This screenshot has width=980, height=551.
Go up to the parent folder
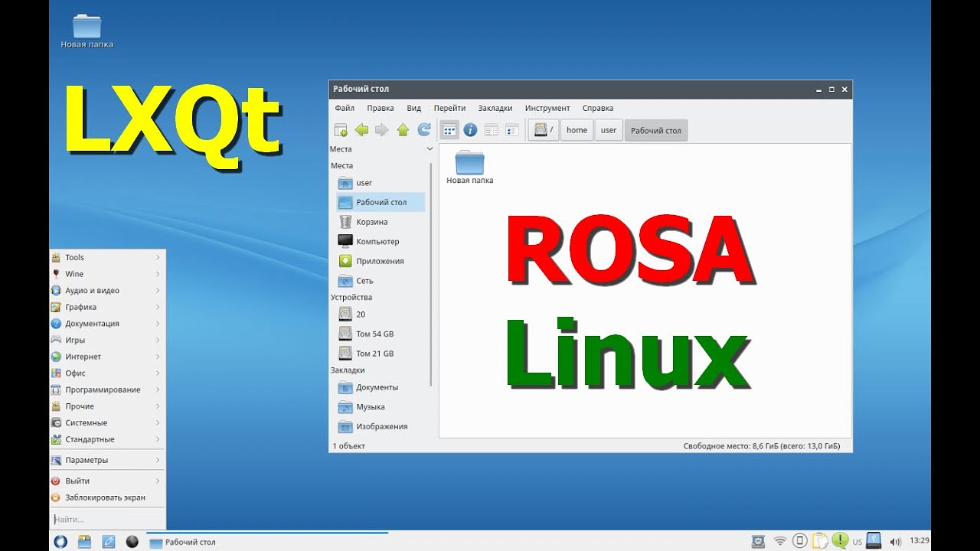(403, 130)
